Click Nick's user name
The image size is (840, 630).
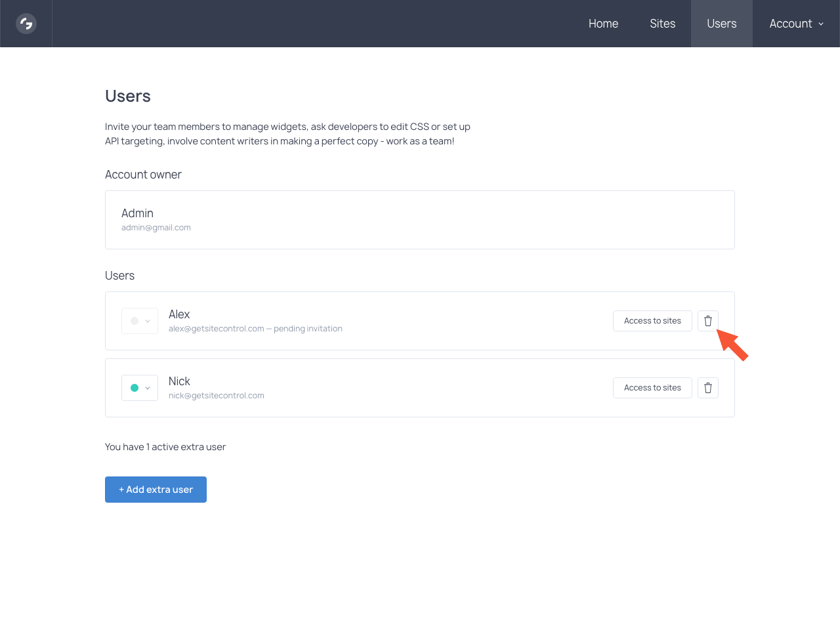click(x=179, y=381)
